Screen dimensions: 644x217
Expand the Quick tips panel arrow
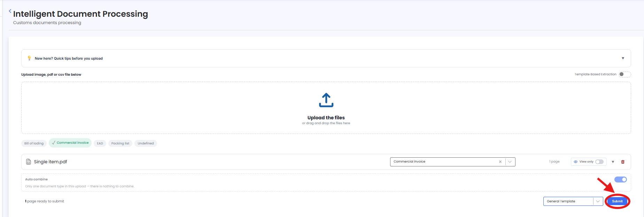click(x=623, y=58)
